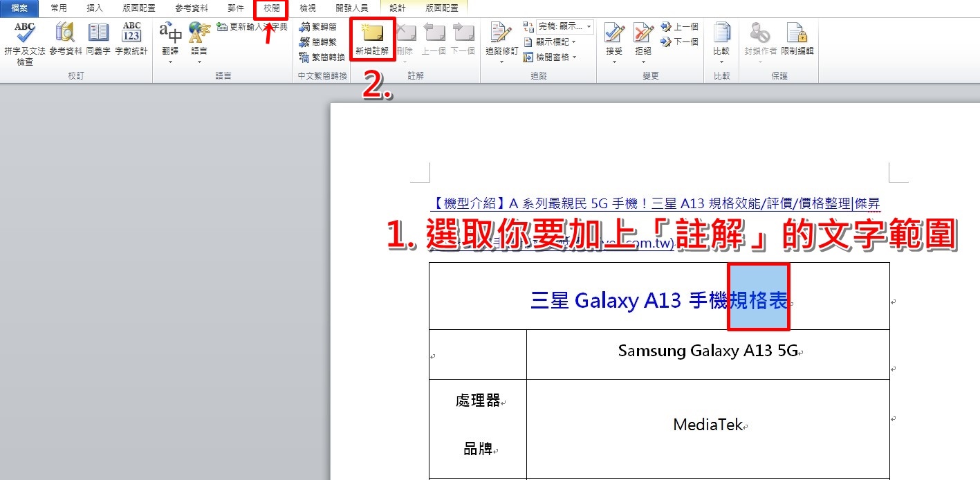The image size is (980, 480).
Task: Switch to the 插入 insert tab
Action: point(95,8)
